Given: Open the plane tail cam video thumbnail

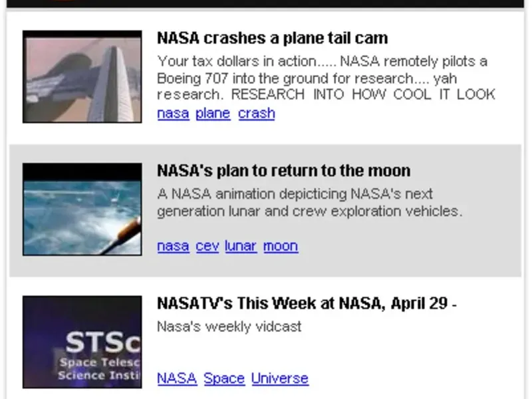Looking at the screenshot, I should [82, 76].
